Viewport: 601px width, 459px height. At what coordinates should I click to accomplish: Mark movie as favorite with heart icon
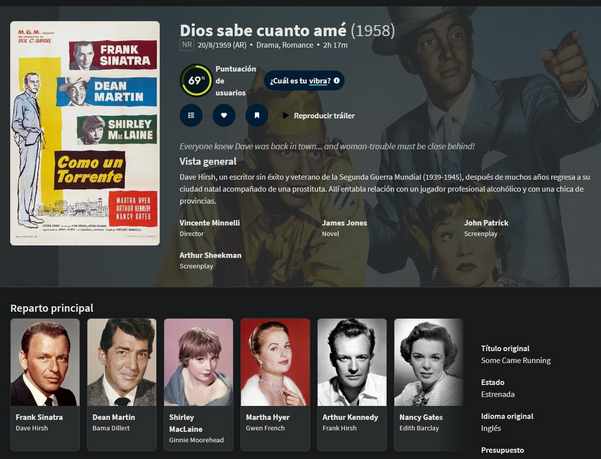224,115
